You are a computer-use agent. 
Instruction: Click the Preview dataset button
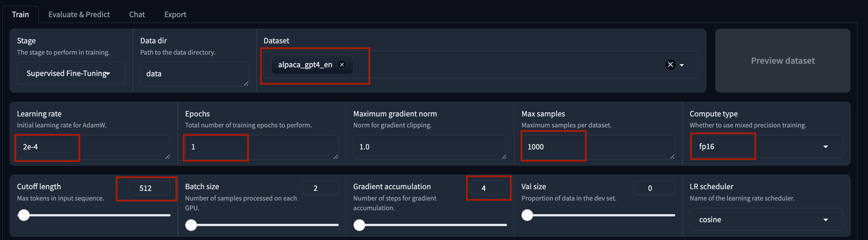(782, 61)
